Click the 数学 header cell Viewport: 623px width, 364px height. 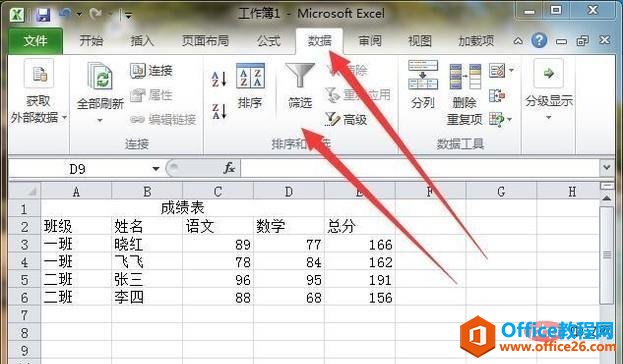click(x=288, y=226)
